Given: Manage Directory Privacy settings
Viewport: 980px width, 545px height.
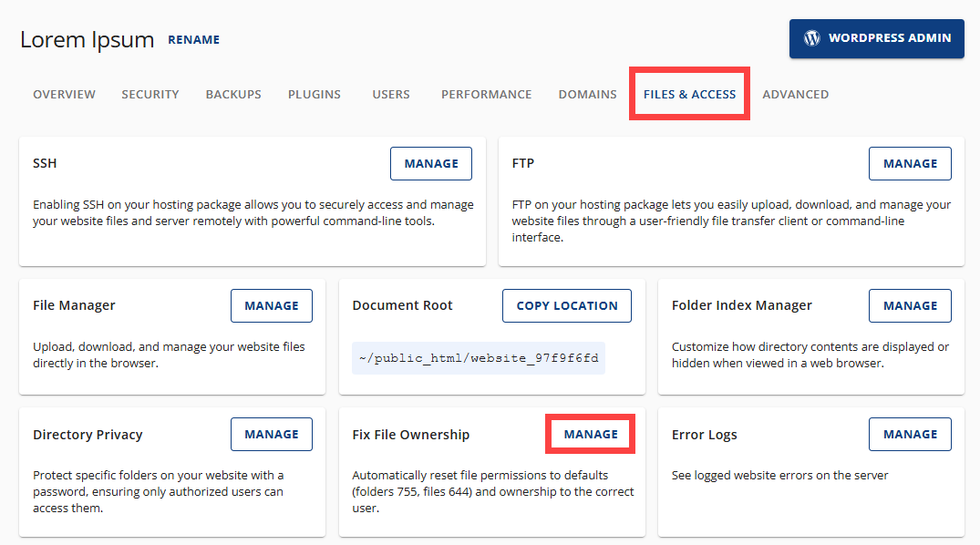Looking at the screenshot, I should click(x=271, y=434).
